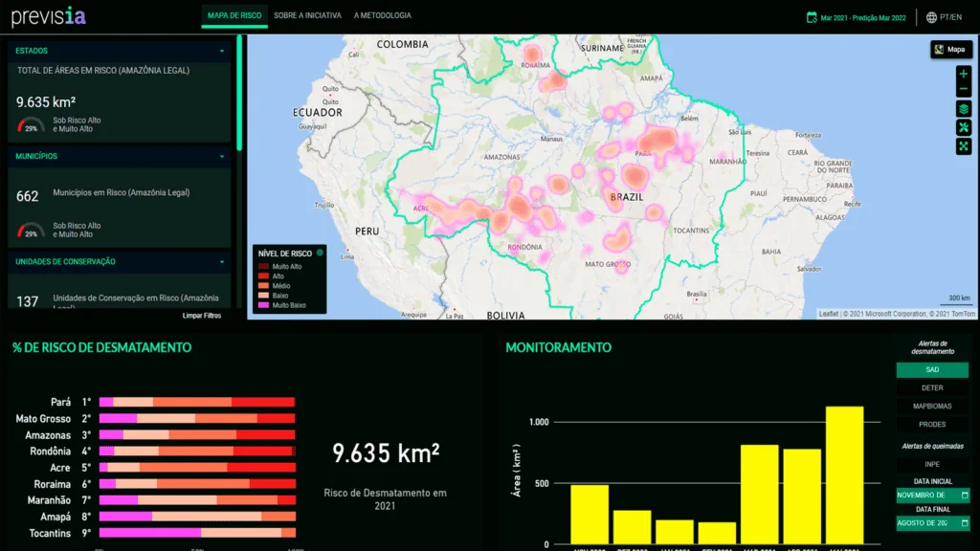Click the Muito Alto legend swatch
This screenshot has width=980, height=551.
[263, 266]
